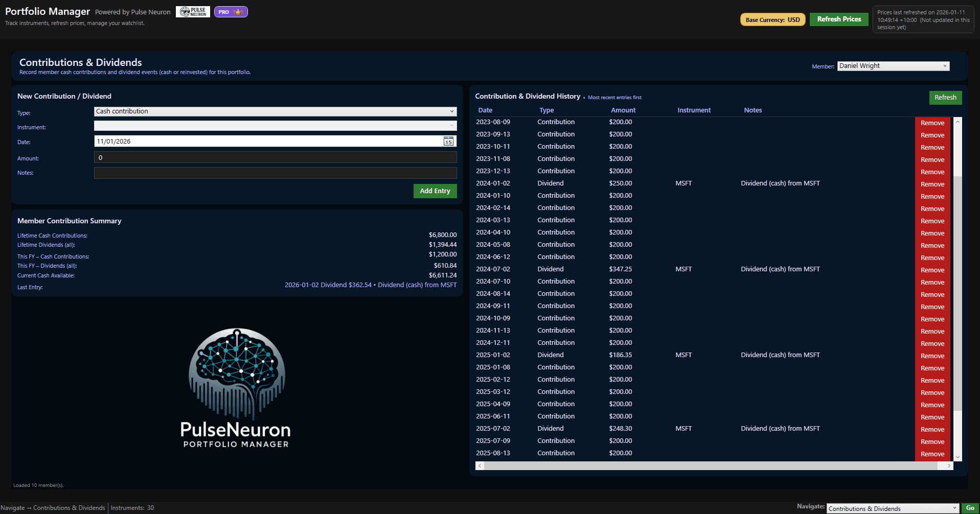The height and width of the screenshot is (514, 980).
Task: Click the Contributions & Dividends breadcrumb link
Action: pyautogui.click(x=69, y=507)
